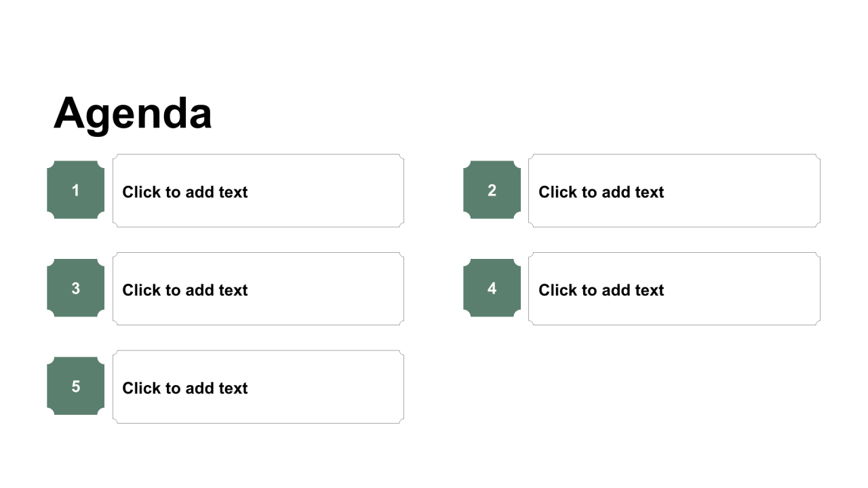Click the text placeholder beside badge 3
868x488 pixels.
(258, 289)
